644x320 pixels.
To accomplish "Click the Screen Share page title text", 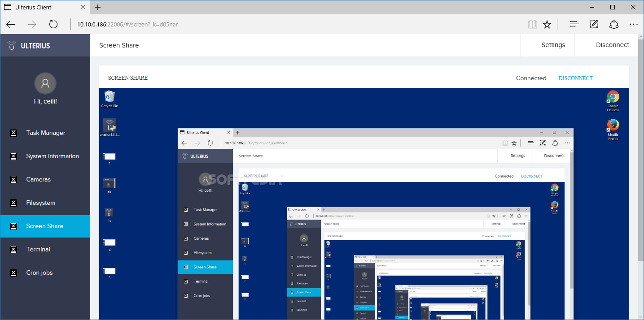I will 119,45.
